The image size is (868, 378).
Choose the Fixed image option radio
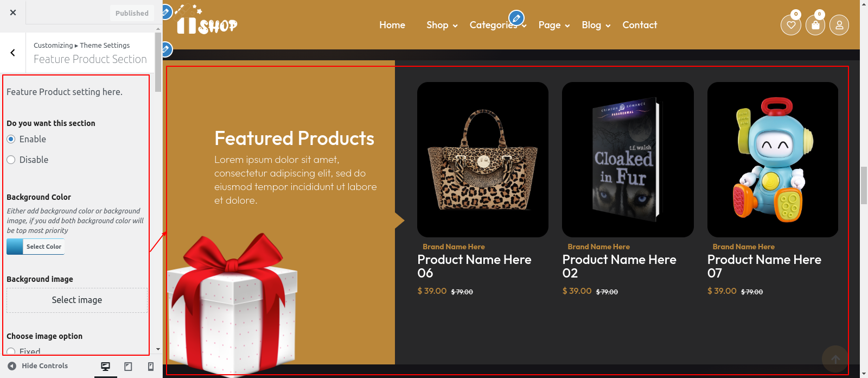click(x=11, y=352)
